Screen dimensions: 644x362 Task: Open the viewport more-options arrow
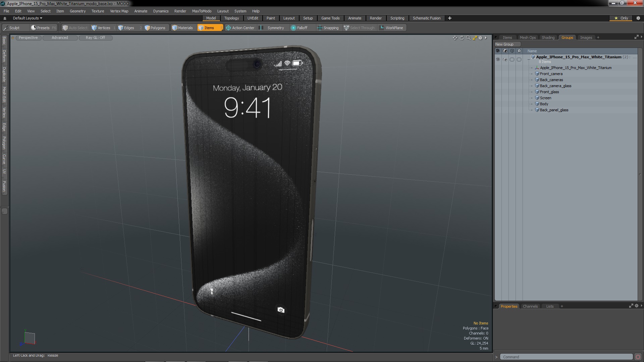point(486,38)
